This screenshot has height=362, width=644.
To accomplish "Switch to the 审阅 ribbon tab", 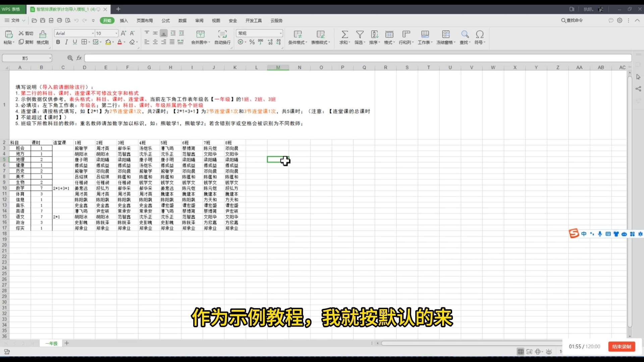I will 199,20.
